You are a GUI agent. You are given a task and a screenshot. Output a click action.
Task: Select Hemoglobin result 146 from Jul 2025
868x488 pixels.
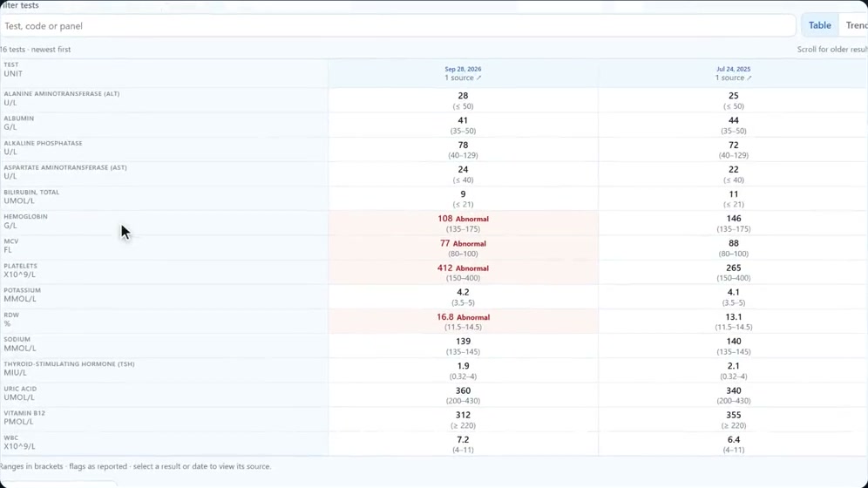tap(734, 219)
